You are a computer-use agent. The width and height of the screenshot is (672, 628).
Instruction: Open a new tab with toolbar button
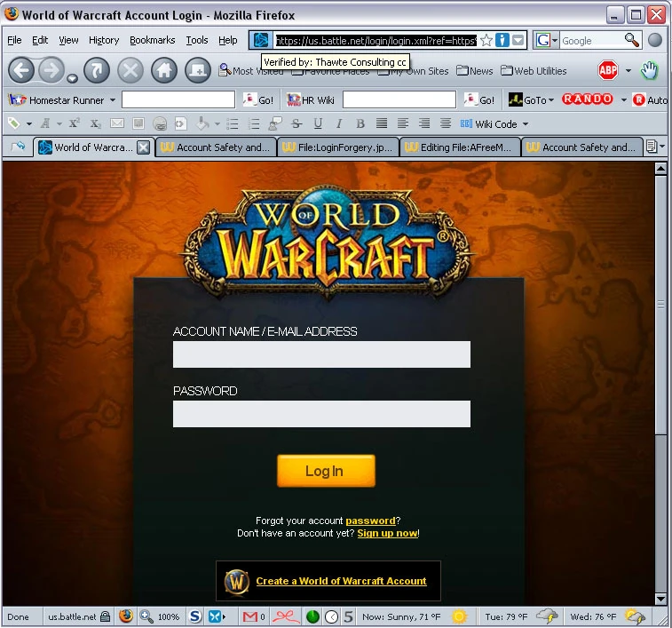[198, 70]
